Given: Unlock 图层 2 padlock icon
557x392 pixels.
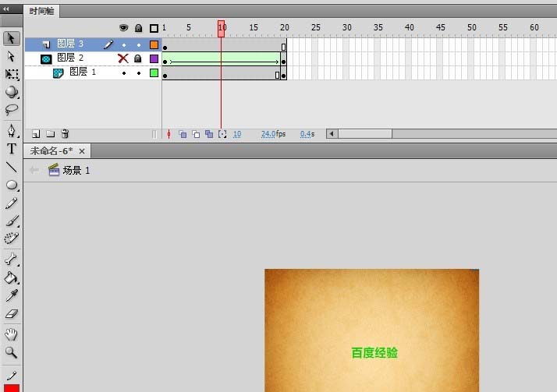Looking at the screenshot, I should click(138, 58).
